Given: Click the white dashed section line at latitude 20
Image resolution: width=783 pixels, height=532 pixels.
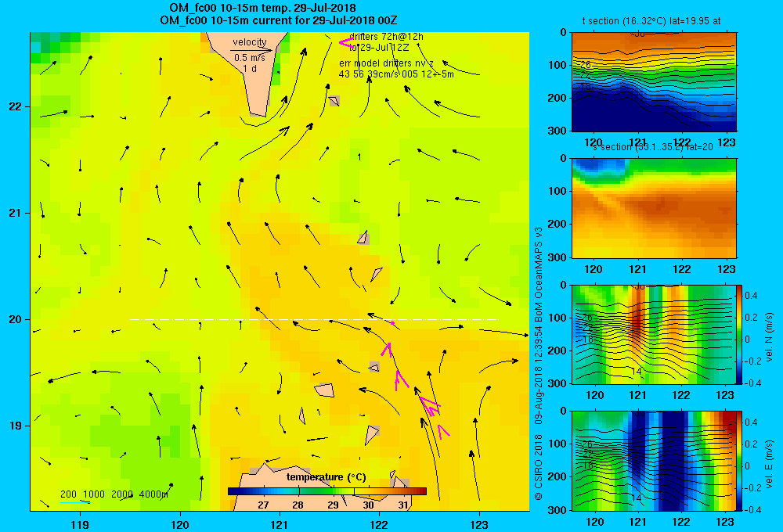Looking at the screenshot, I should (x=314, y=319).
